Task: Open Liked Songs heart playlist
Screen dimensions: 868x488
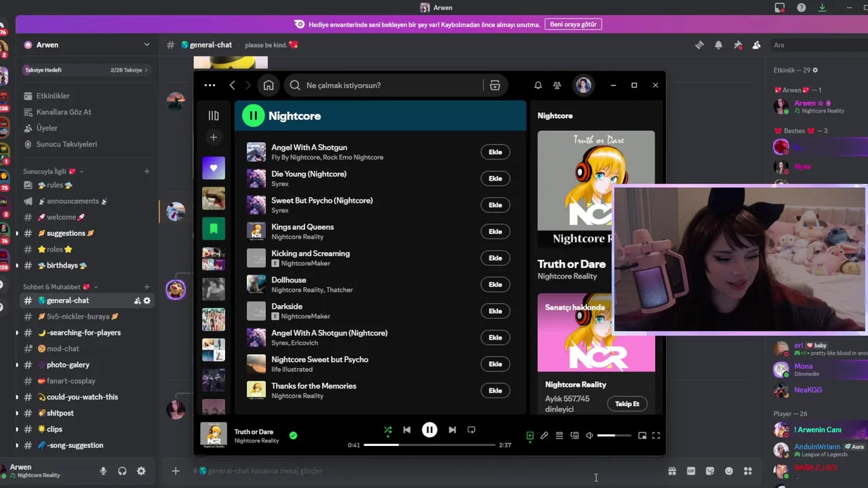Action: click(214, 168)
